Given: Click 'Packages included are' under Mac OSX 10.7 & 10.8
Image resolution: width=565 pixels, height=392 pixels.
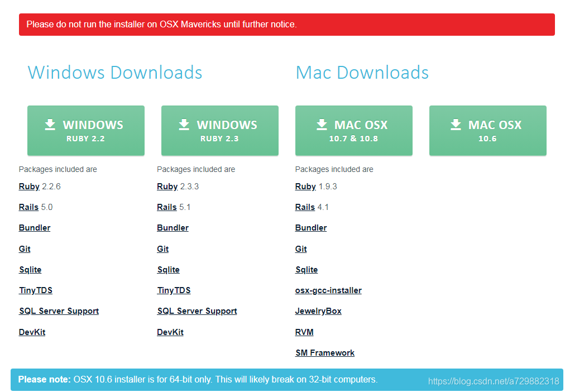Looking at the screenshot, I should 334,169.
